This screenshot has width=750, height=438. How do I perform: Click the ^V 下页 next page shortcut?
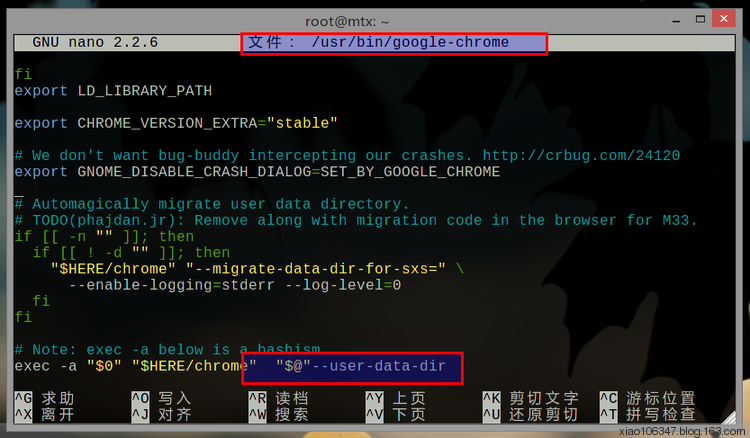tap(396, 414)
